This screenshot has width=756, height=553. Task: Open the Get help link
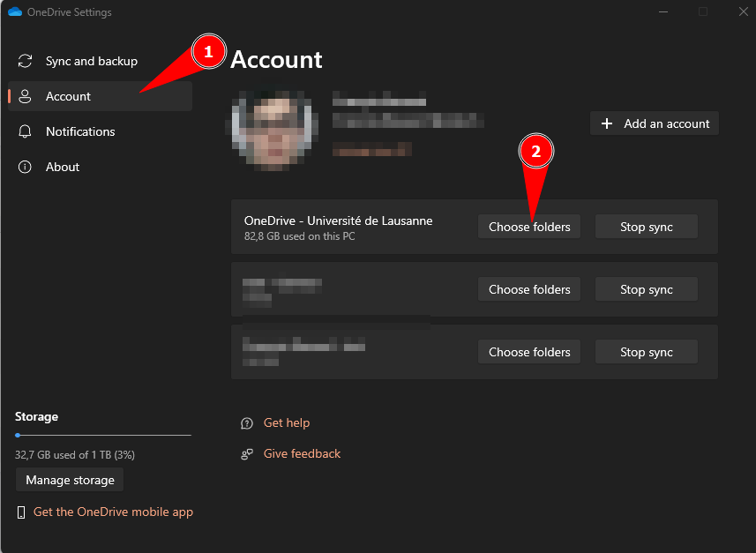pos(287,423)
